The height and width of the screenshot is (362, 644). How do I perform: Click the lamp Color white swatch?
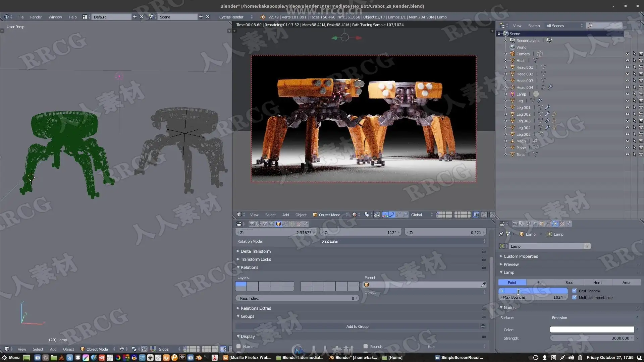[x=592, y=330]
